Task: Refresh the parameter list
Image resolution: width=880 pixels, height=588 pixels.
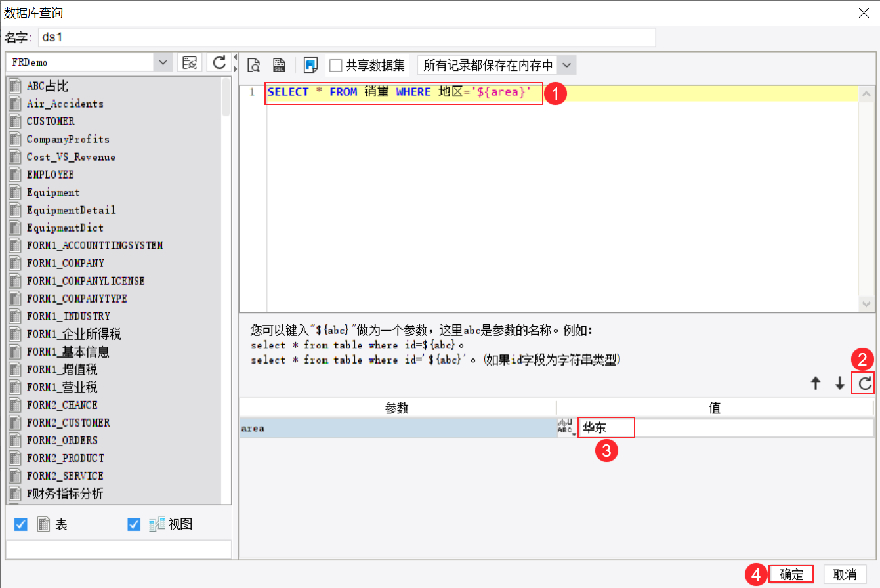Action: (865, 384)
